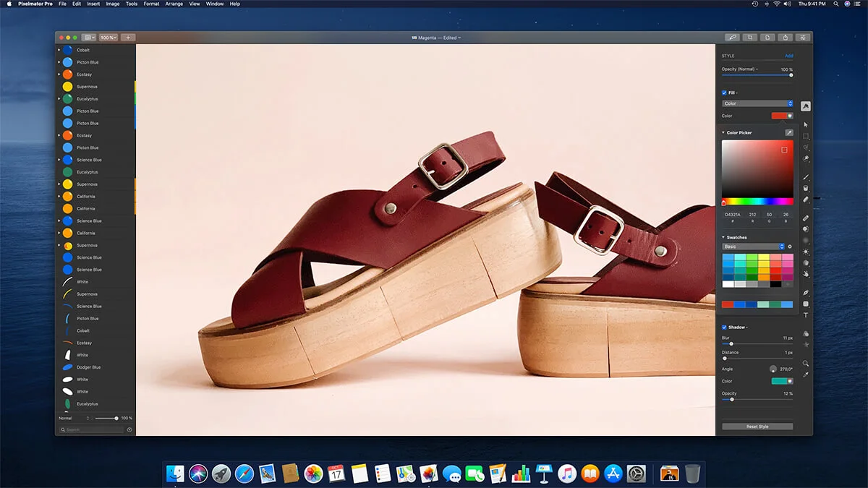The height and width of the screenshot is (488, 868).
Task: Click the Export icon in the top toolbar
Action: (x=785, y=37)
